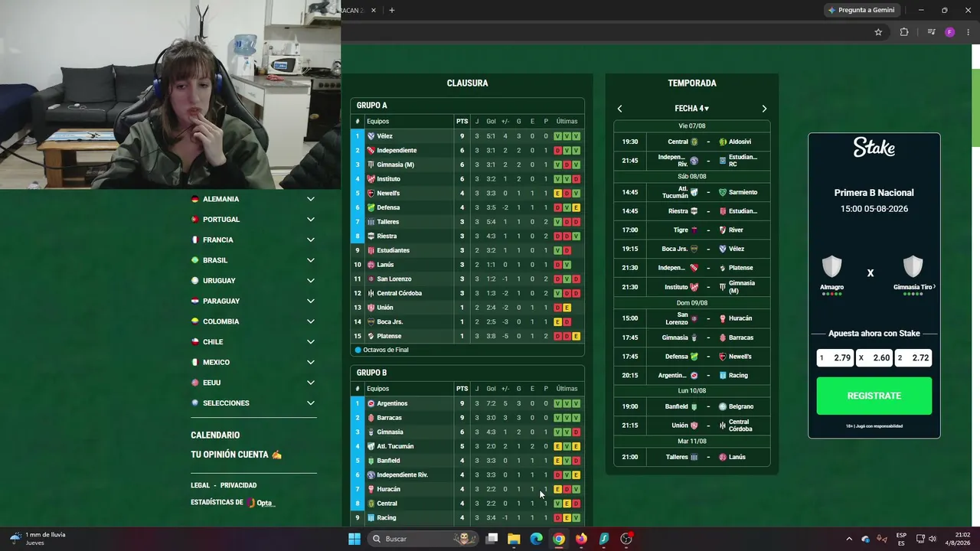980x551 pixels.
Task: Open the Chrome extensions puzzle icon
Action: point(904,32)
